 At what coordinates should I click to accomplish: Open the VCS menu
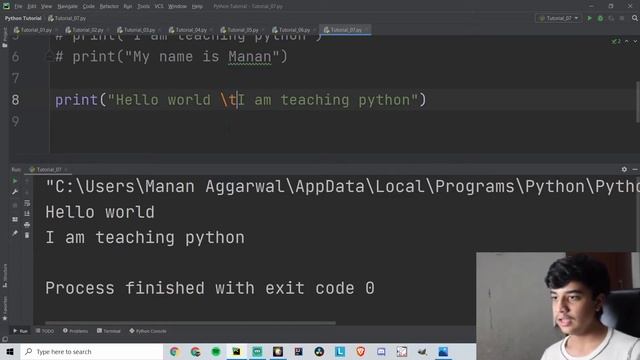pyautogui.click(x=159, y=7)
